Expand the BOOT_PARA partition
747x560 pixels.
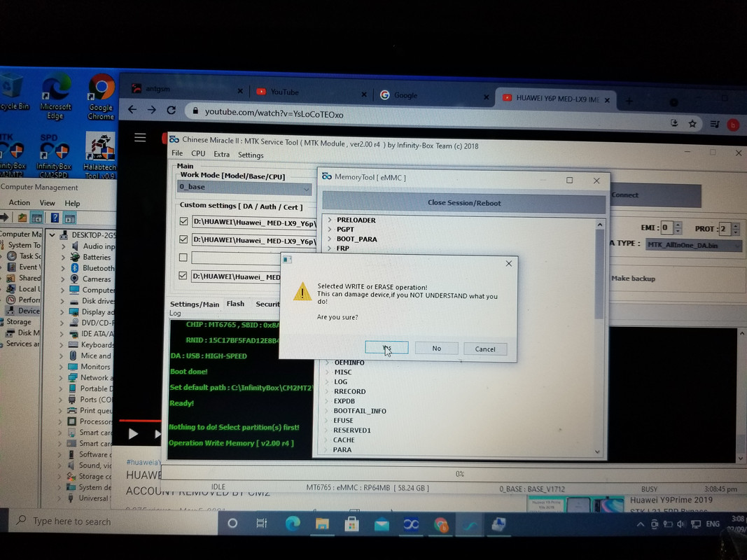(x=329, y=239)
